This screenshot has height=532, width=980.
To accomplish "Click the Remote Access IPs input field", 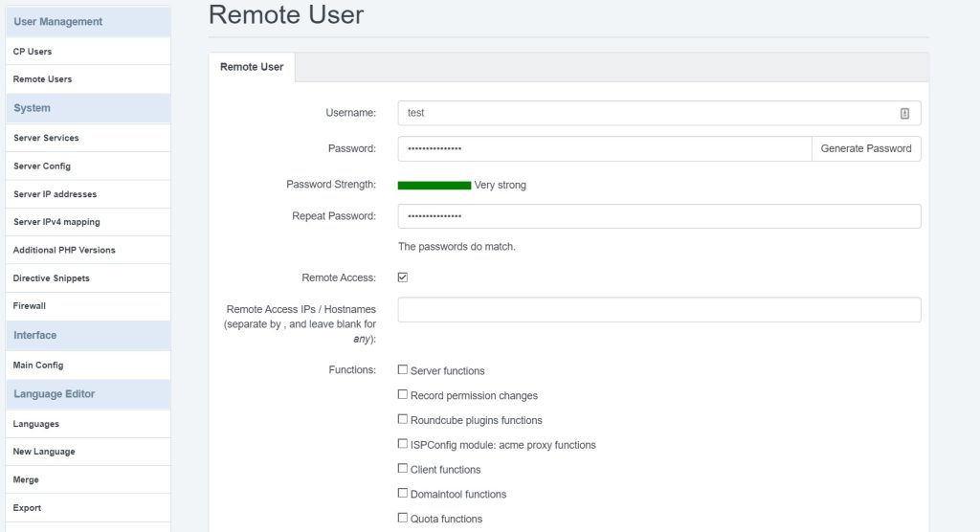I will coord(658,310).
